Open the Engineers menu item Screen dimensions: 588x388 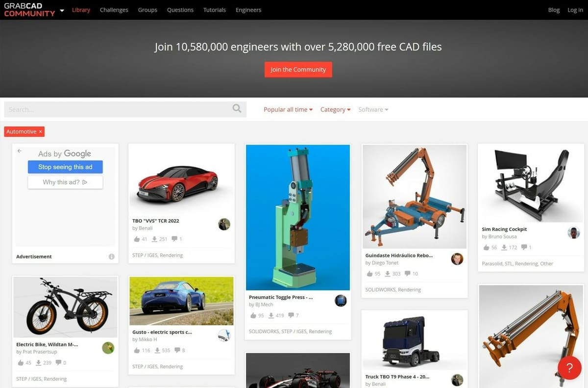(x=248, y=10)
